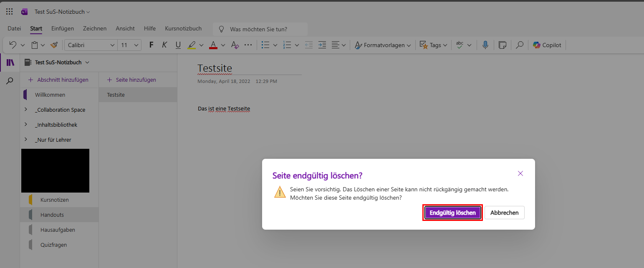Click Abbrechen to cancel deletion
The width and height of the screenshot is (644, 268).
coord(504,213)
